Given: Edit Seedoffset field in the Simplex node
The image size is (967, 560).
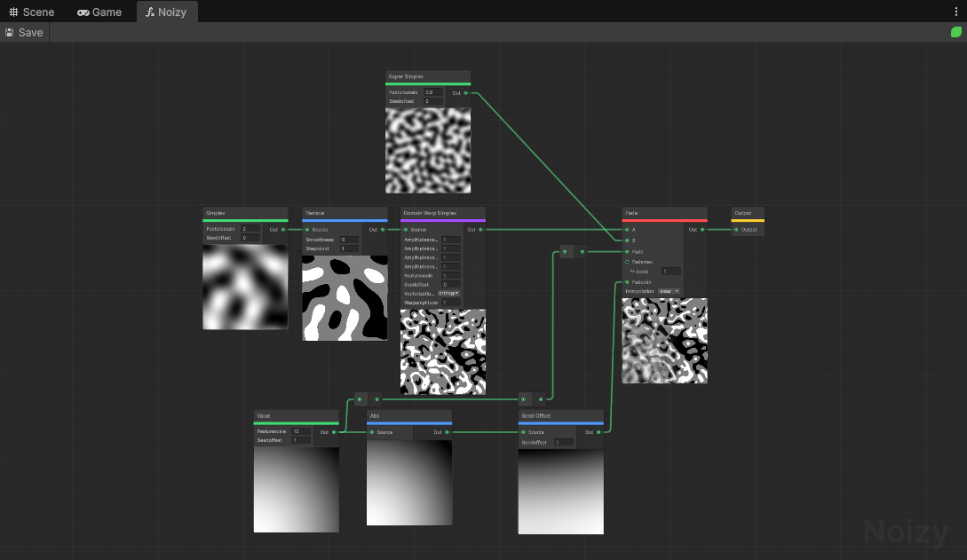Looking at the screenshot, I should coord(250,237).
